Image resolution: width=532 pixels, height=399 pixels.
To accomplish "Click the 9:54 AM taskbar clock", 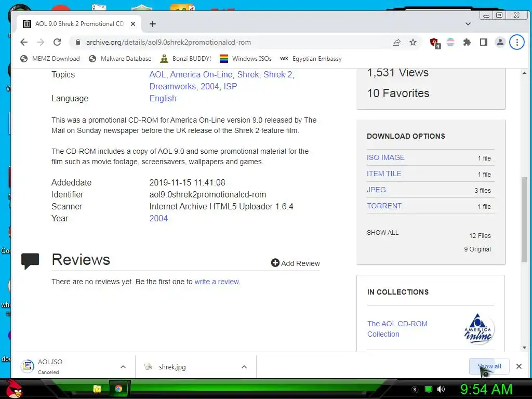I will coord(486,389).
